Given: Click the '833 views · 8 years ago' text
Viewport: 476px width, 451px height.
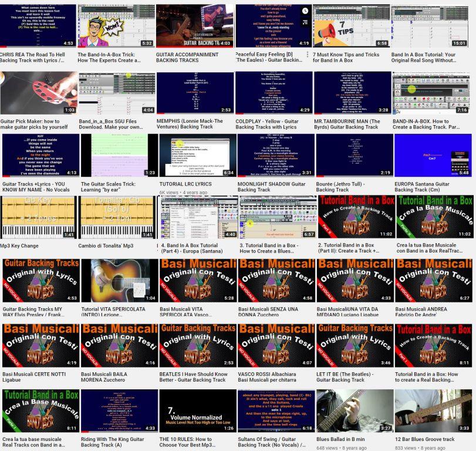Looking at the screenshot, I should (420, 448).
